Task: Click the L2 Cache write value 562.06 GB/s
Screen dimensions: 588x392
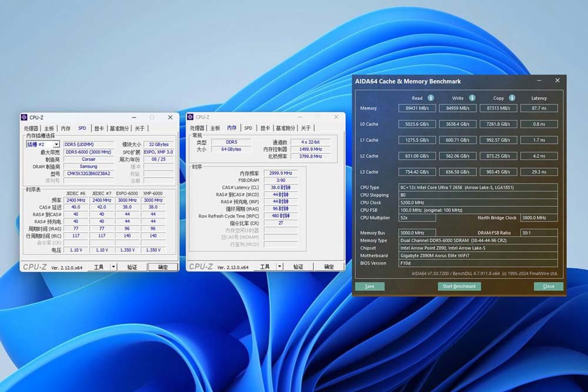Action: pos(457,156)
